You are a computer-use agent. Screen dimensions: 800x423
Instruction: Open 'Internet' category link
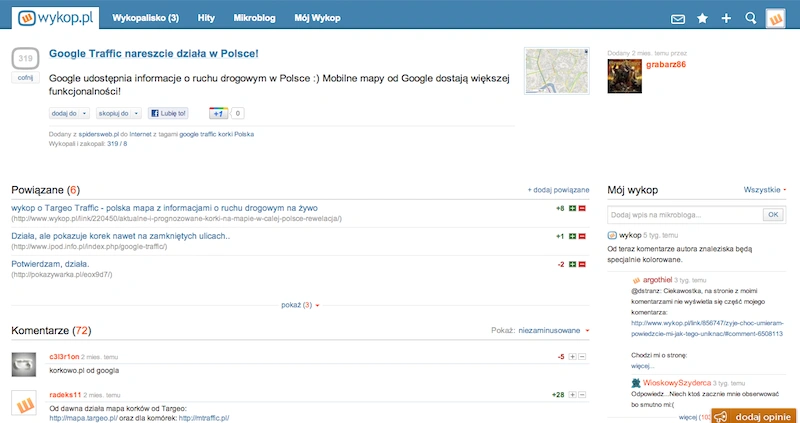[140, 134]
